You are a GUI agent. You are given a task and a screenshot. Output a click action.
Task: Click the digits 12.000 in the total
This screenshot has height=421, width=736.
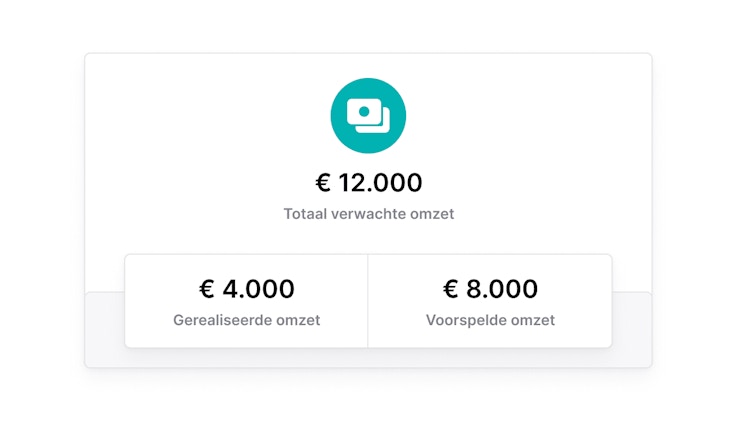tap(380, 183)
